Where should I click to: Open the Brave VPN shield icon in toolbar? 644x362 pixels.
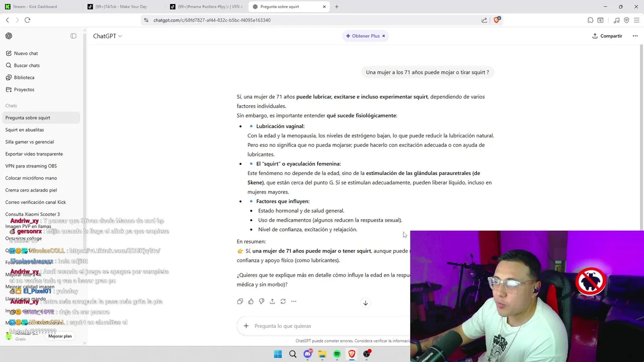tap(626, 20)
